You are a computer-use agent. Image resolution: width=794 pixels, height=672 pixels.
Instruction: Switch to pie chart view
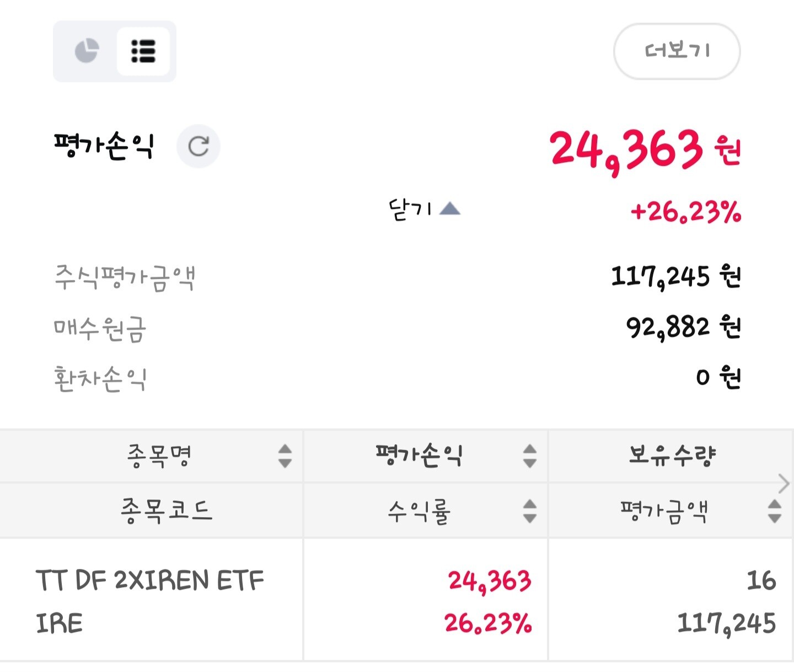point(87,51)
